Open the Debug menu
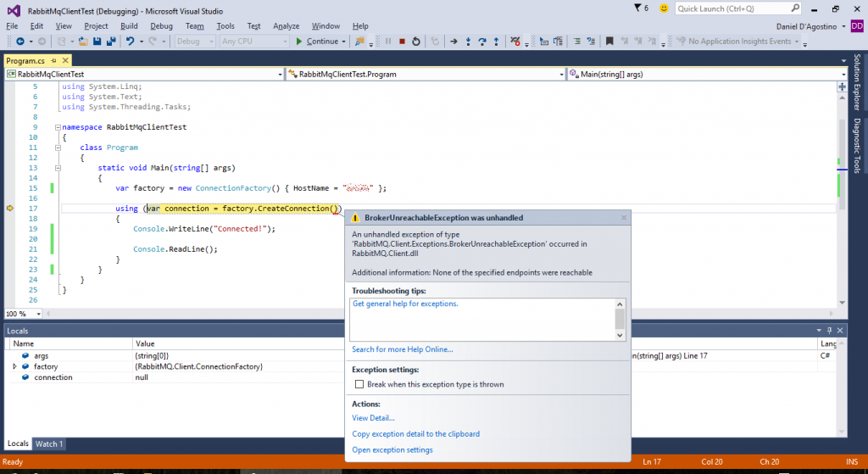The height and width of the screenshot is (474, 868). pyautogui.click(x=161, y=26)
